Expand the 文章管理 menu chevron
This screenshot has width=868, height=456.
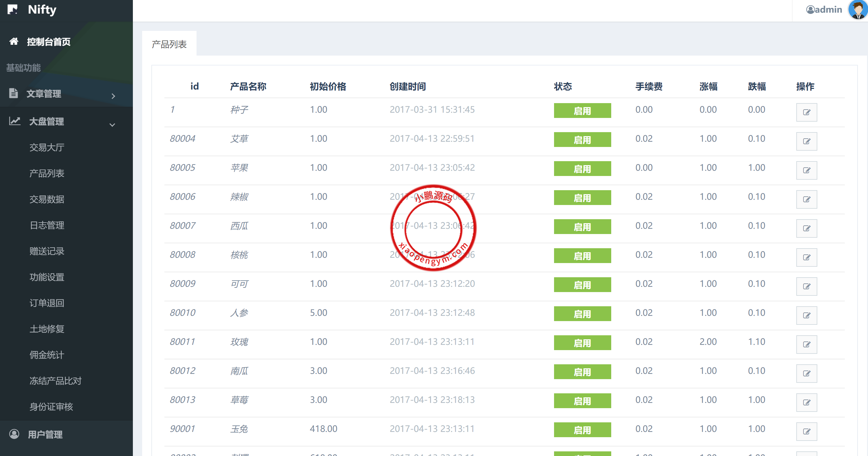[113, 96]
